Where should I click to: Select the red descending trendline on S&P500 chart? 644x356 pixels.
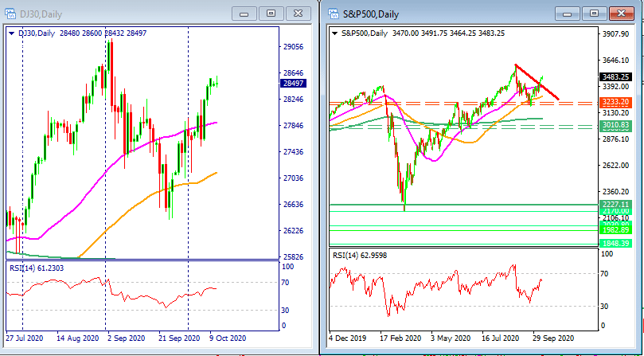[x=537, y=82]
